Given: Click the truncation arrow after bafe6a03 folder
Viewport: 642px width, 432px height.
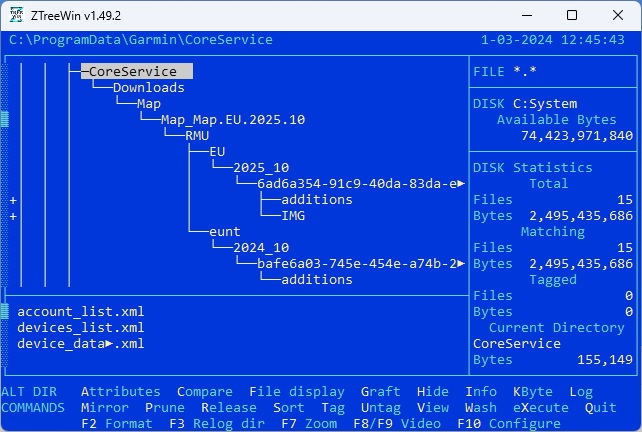Looking at the screenshot, I should coord(461,264).
